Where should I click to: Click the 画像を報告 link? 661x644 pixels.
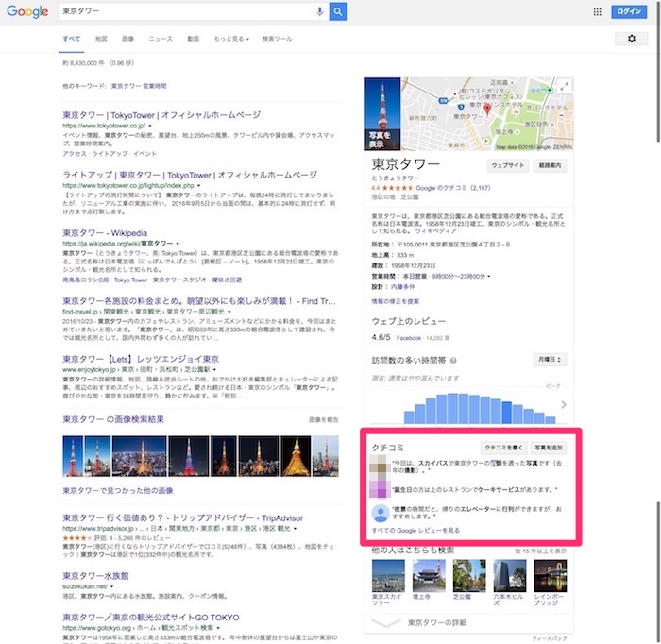point(323,420)
